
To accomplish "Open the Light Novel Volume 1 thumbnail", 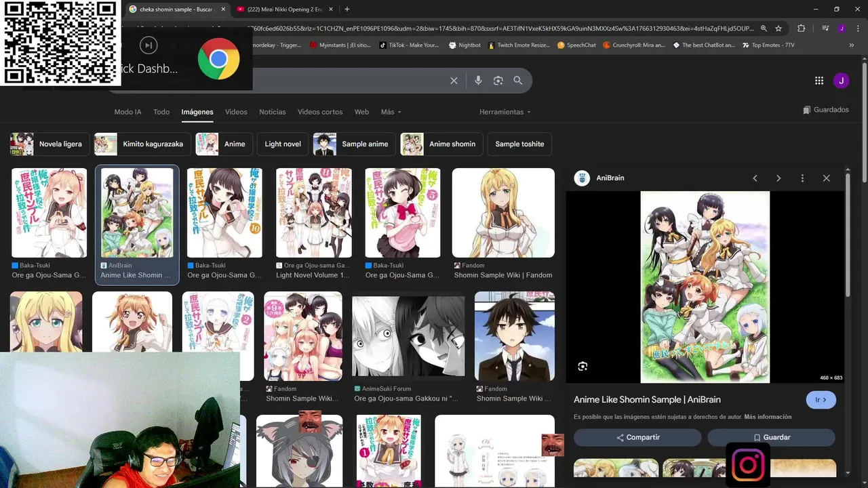I will pos(313,213).
